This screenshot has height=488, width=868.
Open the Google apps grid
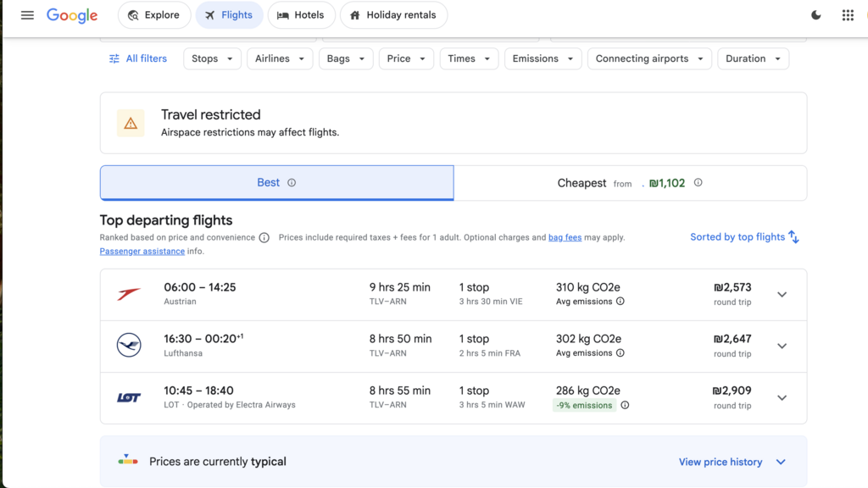coord(848,15)
